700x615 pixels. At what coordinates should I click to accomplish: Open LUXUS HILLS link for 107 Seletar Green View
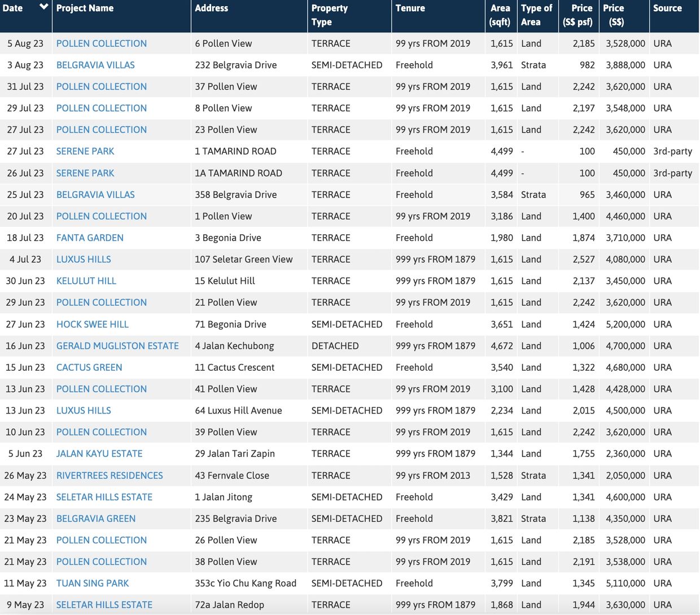pyautogui.click(x=84, y=259)
